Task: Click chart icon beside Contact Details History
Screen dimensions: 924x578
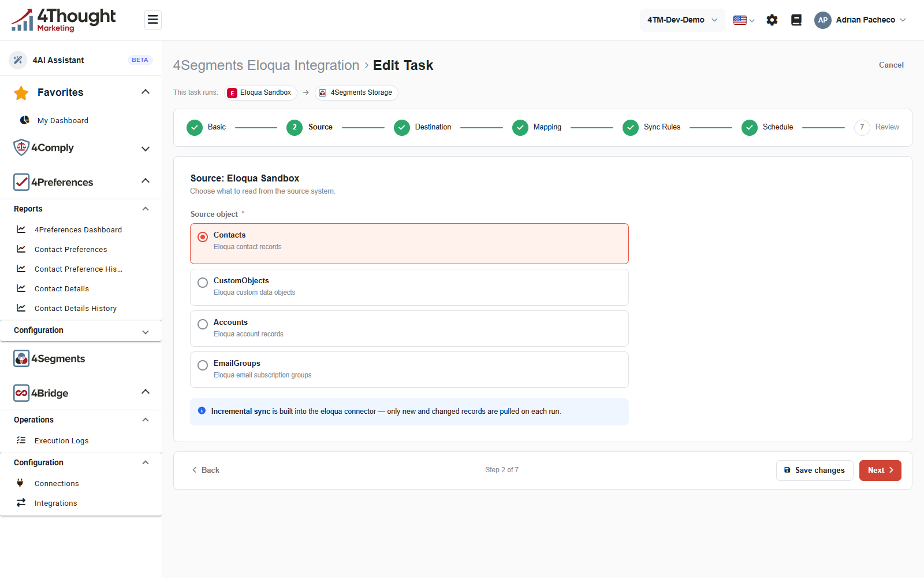Action: [21, 308]
